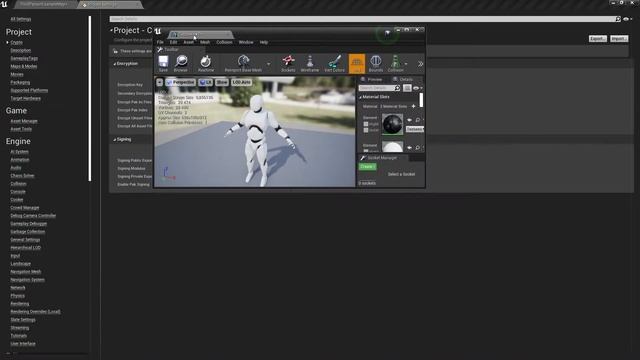Open the Collision menu
The height and width of the screenshot is (360, 640).
tap(224, 42)
